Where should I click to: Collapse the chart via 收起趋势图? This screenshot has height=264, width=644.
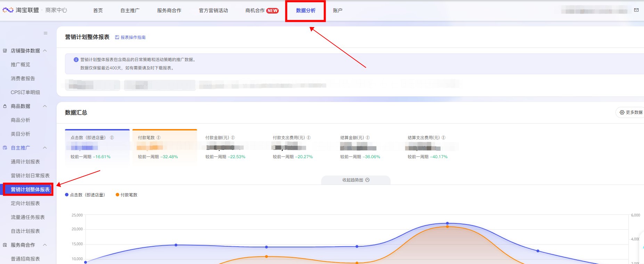tap(356, 180)
